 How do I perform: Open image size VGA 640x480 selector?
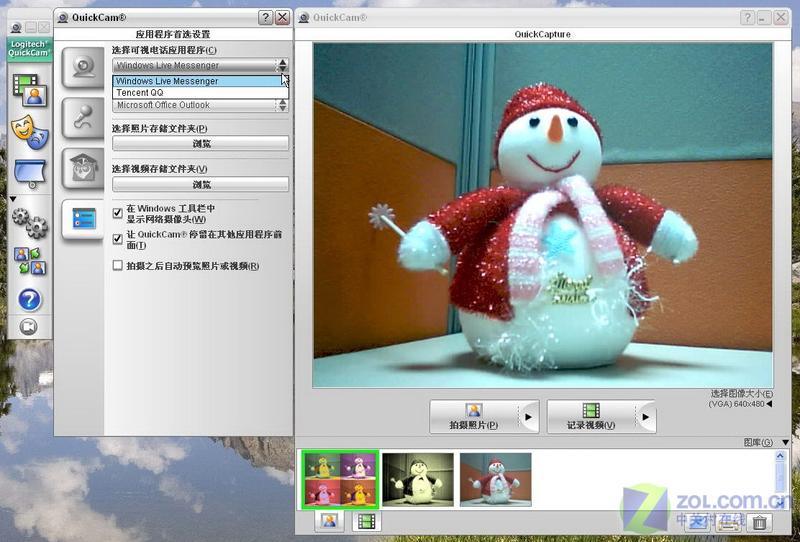pos(740,404)
